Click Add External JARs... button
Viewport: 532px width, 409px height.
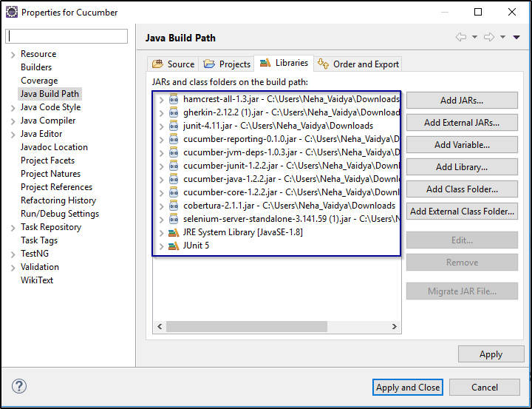tap(462, 123)
